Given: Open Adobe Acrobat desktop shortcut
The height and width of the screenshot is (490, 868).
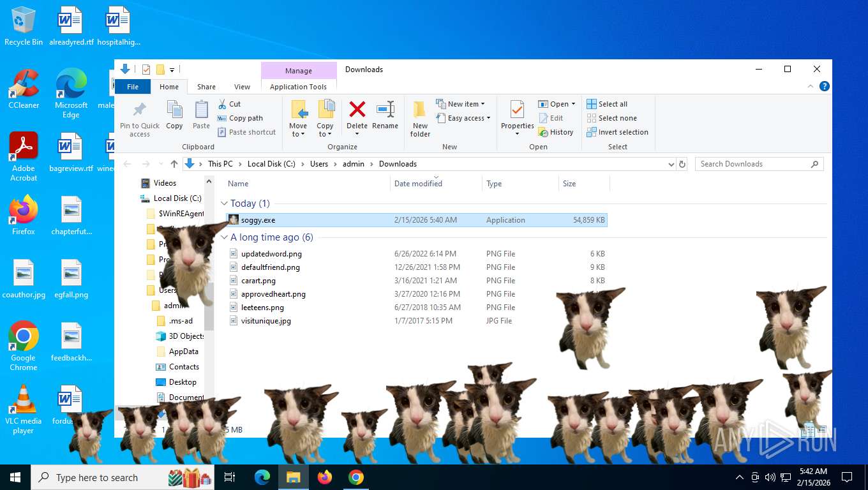Looking at the screenshot, I should (24, 157).
